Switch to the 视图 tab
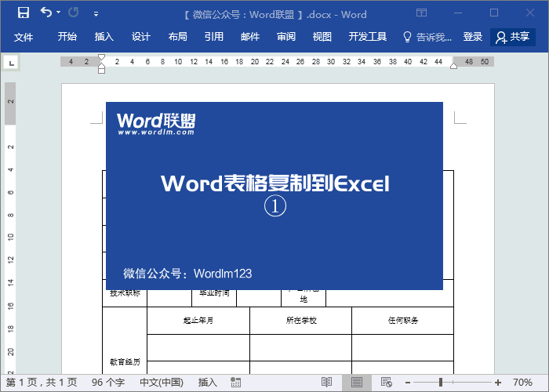The height and width of the screenshot is (392, 549). 322,37
